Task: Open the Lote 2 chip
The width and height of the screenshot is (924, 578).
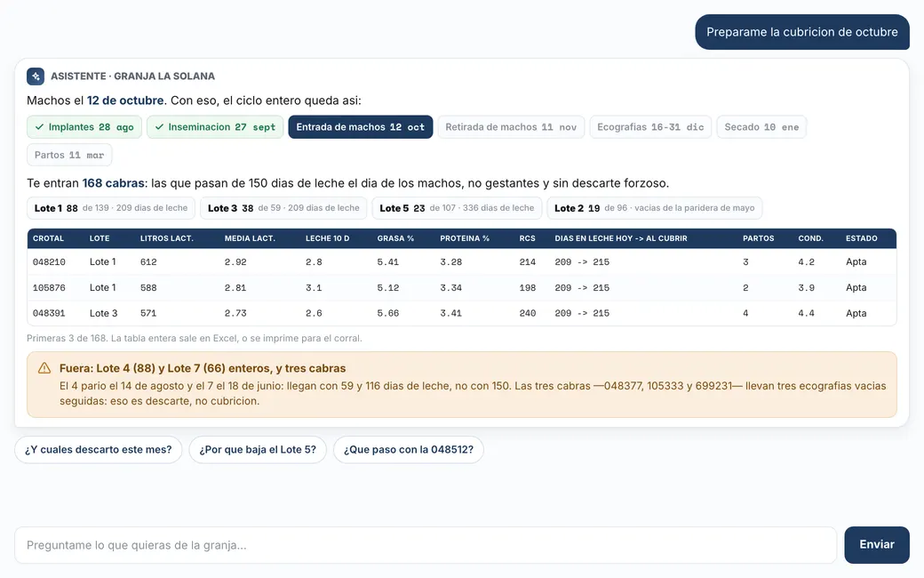Action: coord(654,208)
